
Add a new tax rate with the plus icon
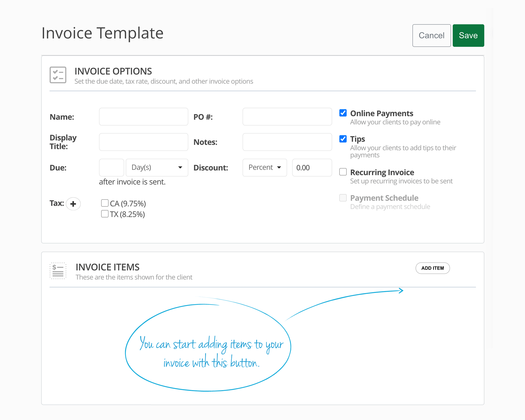click(73, 204)
